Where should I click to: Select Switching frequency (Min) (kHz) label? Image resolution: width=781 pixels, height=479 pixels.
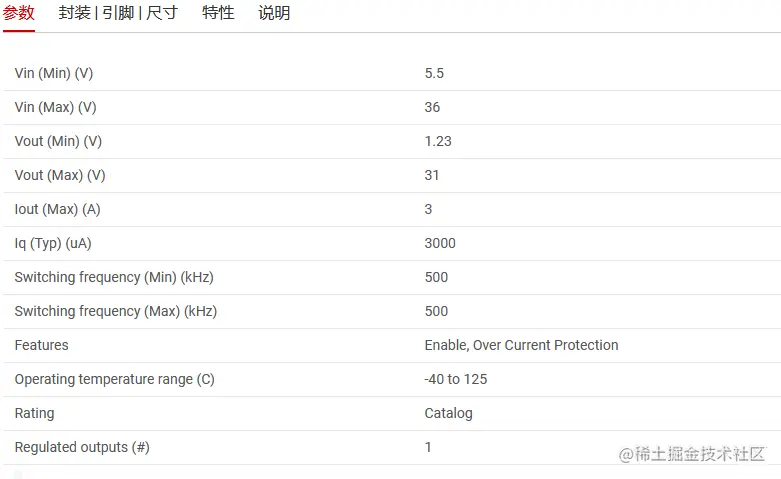coord(114,277)
